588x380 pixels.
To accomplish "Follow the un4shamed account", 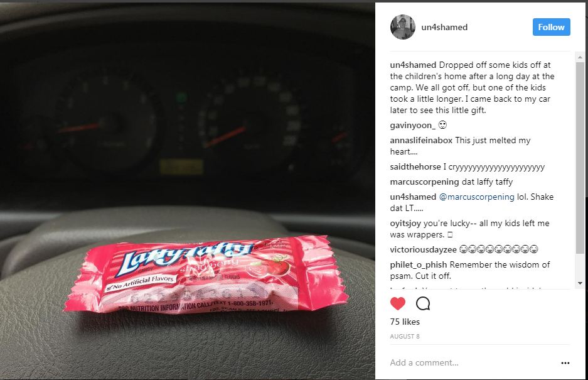I will (551, 27).
